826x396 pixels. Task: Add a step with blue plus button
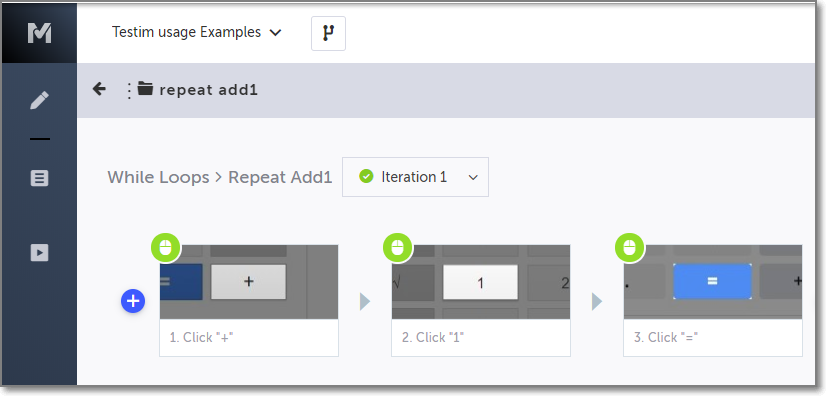[x=133, y=301]
